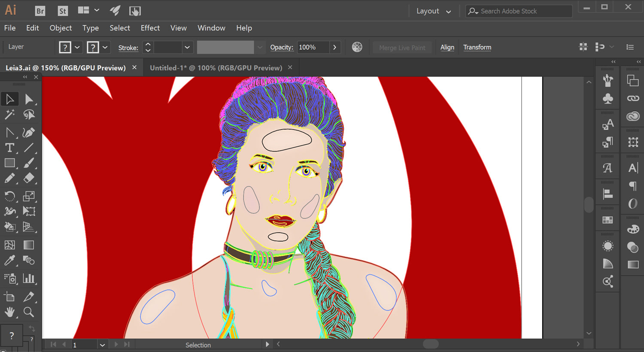The image size is (644, 352).
Task: Choose the Free Transform tool
Action: [x=29, y=211]
